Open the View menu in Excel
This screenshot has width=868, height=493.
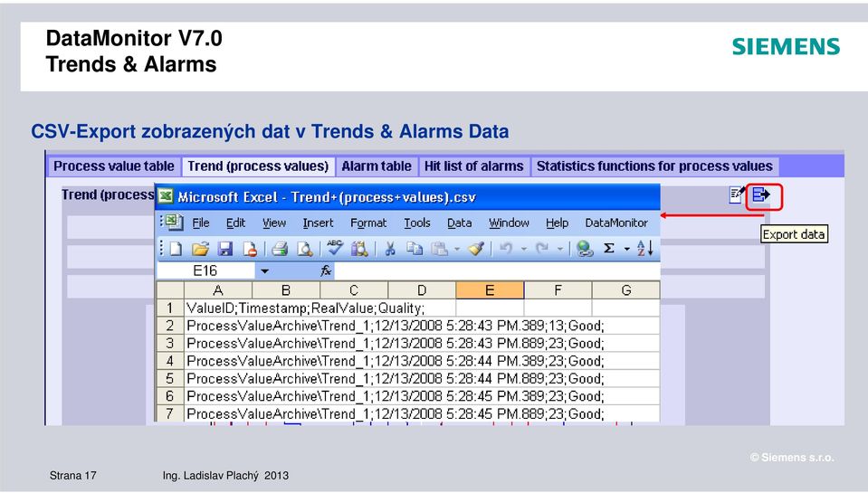coord(274,223)
